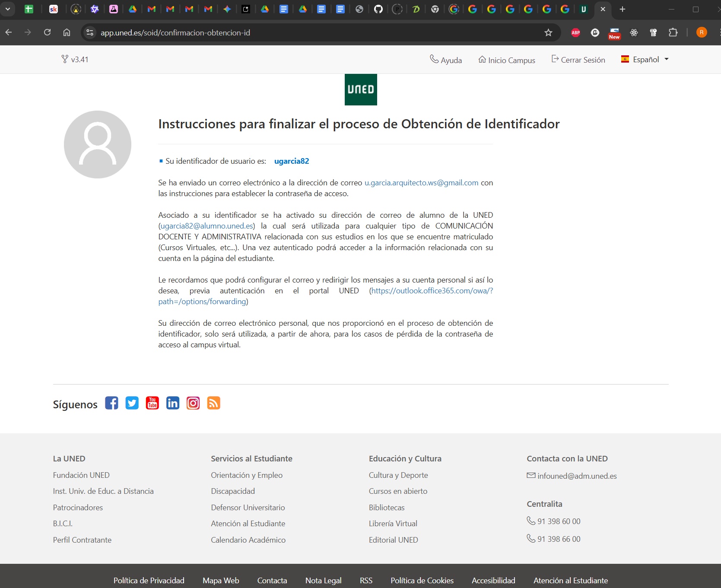Click the YouTube social icon
The width and height of the screenshot is (721, 588).
(152, 403)
